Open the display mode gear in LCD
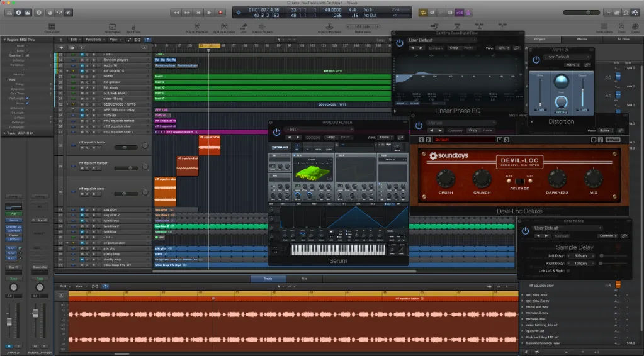Screen dimensions: 644x356 (239, 13)
